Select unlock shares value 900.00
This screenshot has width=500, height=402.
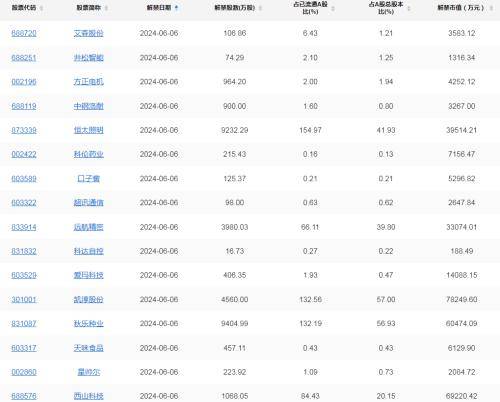click(x=235, y=106)
